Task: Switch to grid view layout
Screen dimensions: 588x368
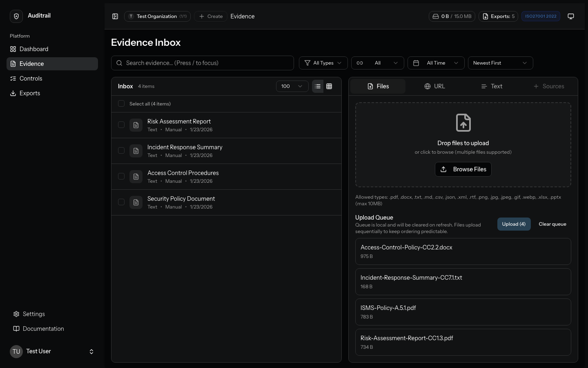Action: pos(329,86)
